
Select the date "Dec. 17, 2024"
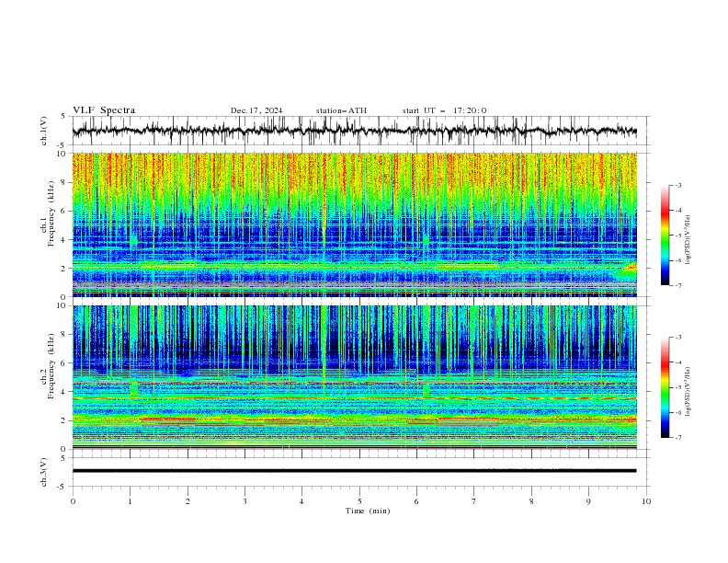pyautogui.click(x=256, y=110)
